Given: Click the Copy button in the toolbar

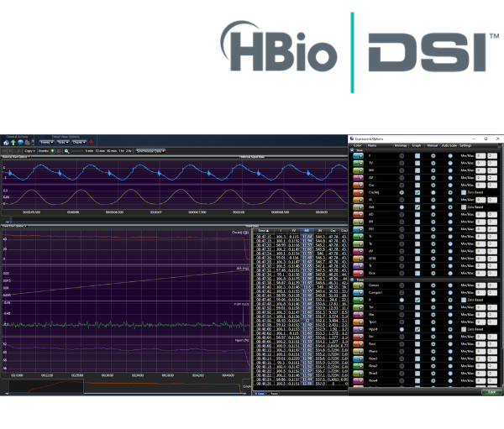Looking at the screenshot, I should pyautogui.click(x=29, y=151).
